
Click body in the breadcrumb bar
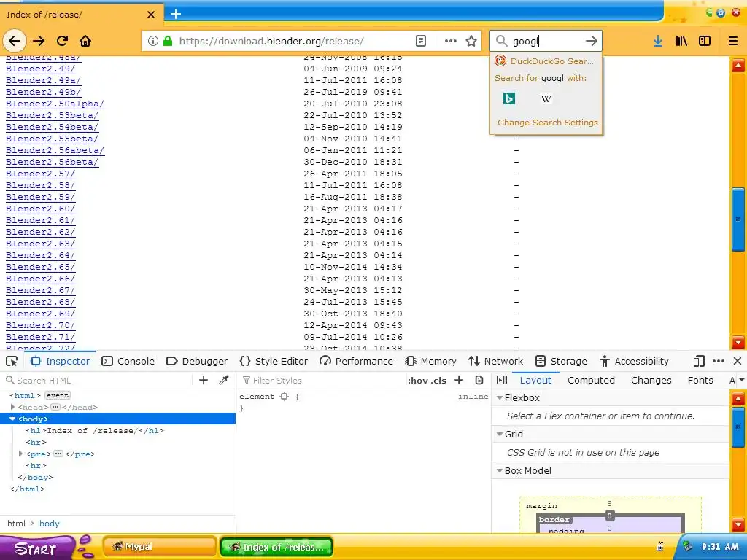pos(49,524)
